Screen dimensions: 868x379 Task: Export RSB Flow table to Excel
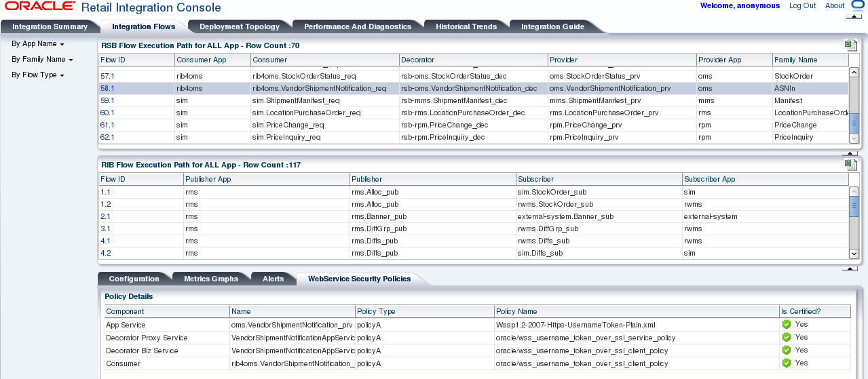850,45
